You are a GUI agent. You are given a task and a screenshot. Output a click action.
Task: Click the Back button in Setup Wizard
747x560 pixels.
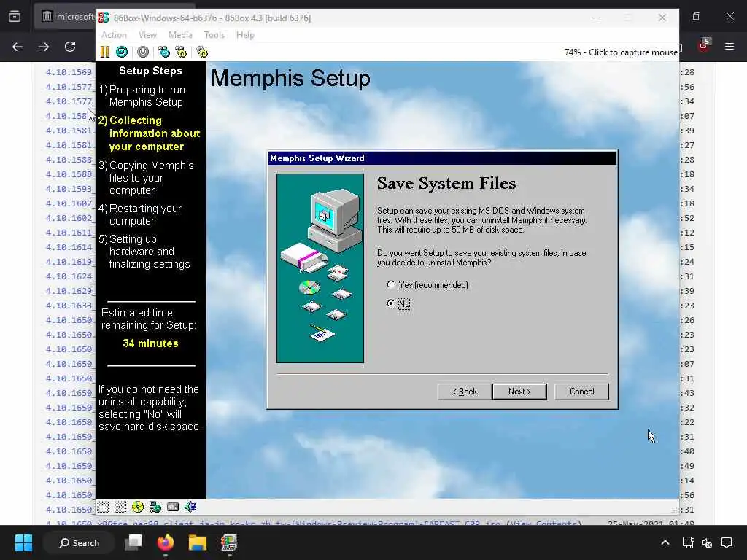(465, 392)
